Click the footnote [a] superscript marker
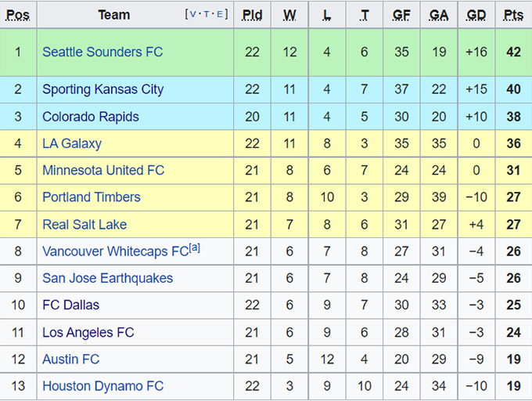The height and width of the screenshot is (401, 532). click(x=195, y=248)
